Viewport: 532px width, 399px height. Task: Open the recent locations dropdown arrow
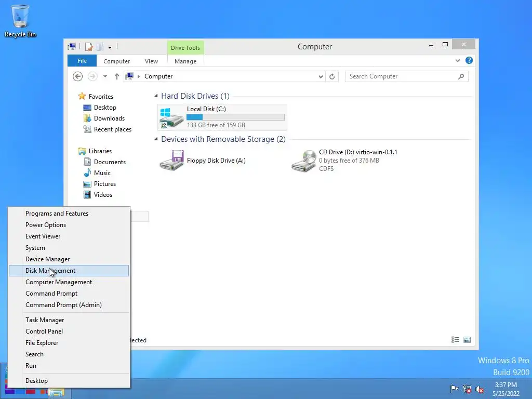(105, 76)
